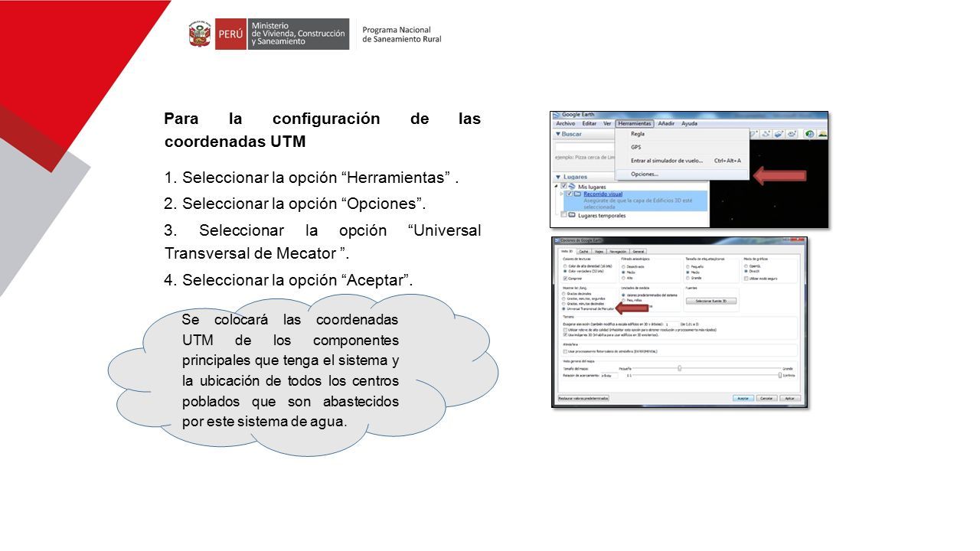Open the Editar menu
Screen dimensions: 980x551
589,123
